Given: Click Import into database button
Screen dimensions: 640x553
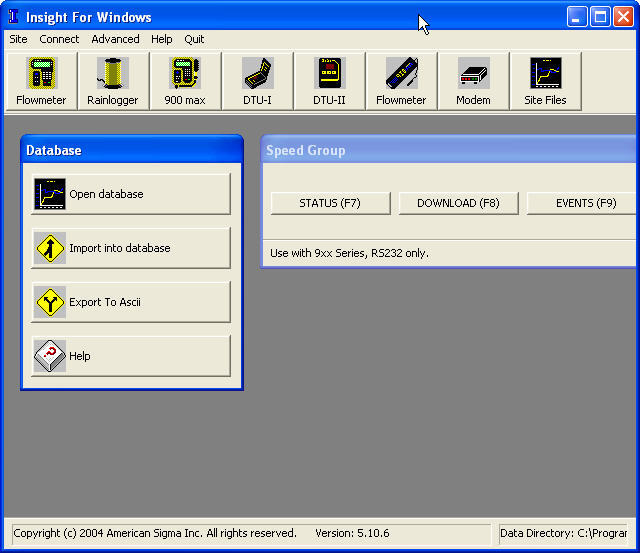Looking at the screenshot, I should (x=131, y=248).
